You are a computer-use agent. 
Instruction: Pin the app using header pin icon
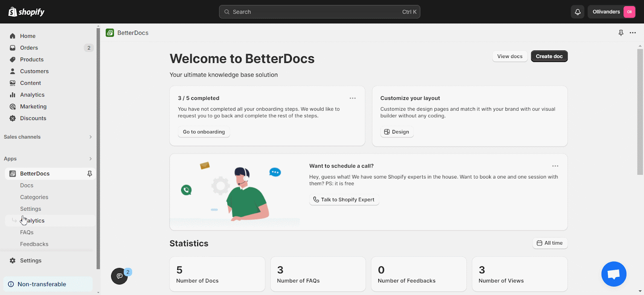click(621, 33)
